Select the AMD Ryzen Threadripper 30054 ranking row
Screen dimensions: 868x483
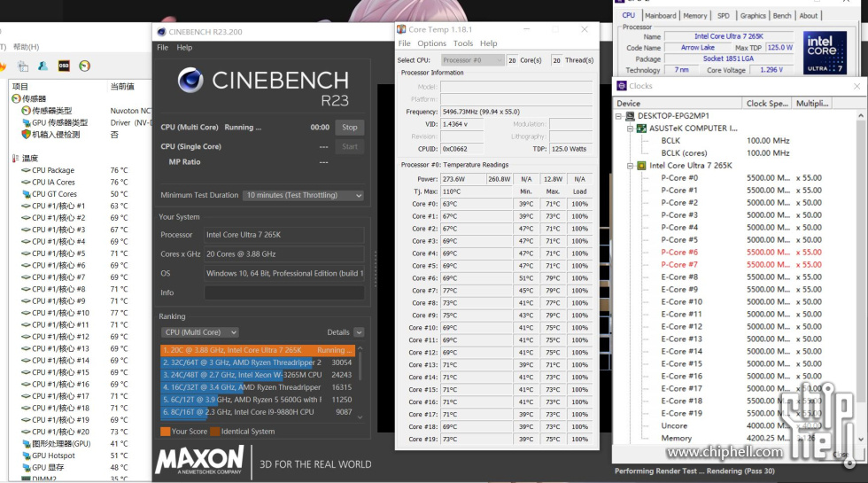click(257, 362)
